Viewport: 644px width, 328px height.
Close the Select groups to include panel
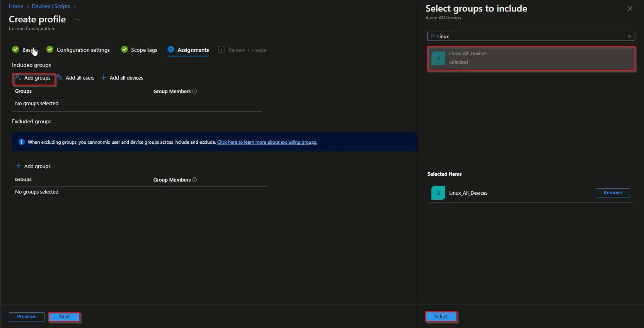tap(630, 8)
